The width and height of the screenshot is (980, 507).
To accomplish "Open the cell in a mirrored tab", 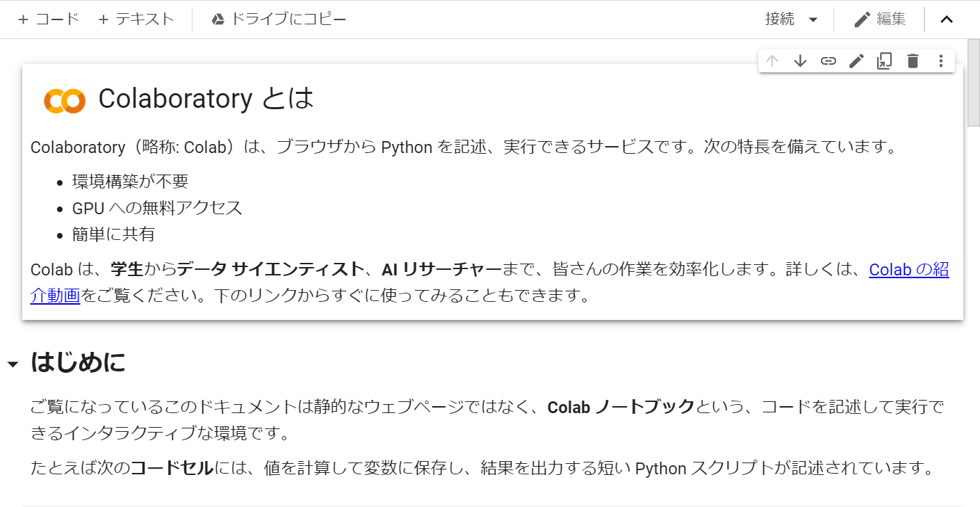I will 884,61.
